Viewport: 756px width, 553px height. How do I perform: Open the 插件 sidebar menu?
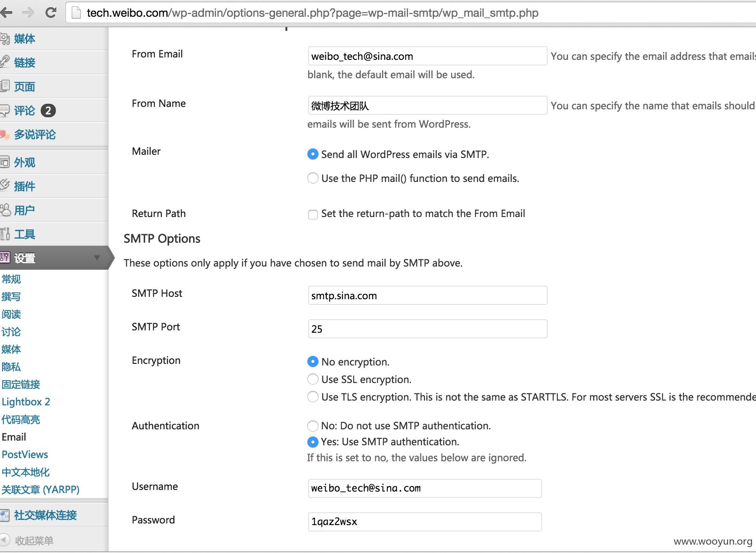click(25, 186)
